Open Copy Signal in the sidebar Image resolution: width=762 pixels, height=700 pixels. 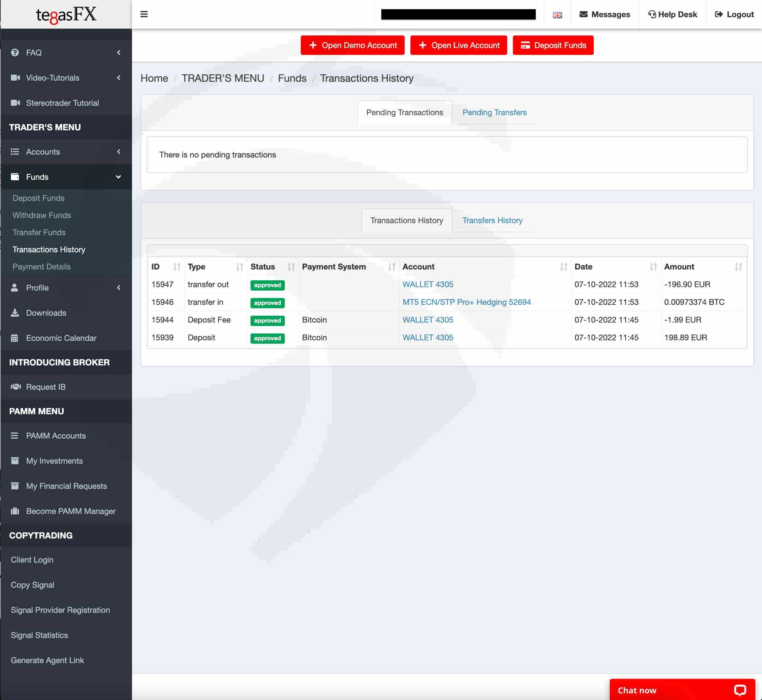tap(33, 585)
